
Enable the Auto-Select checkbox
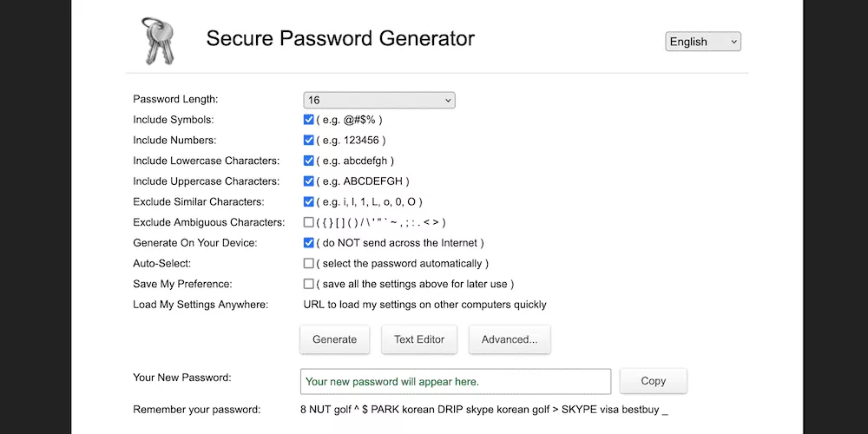308,263
